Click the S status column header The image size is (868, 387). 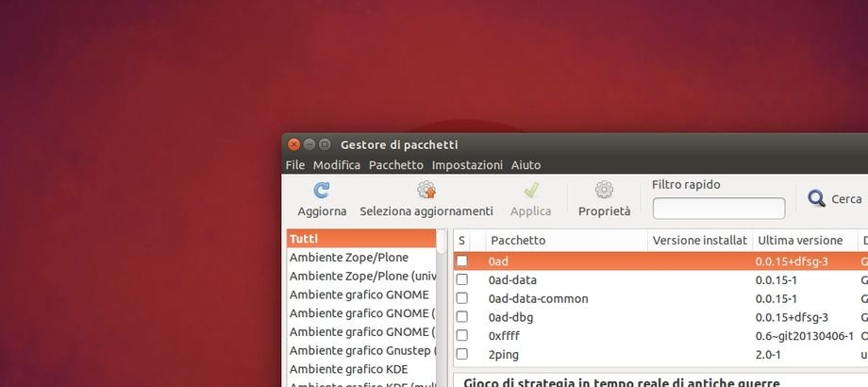461,241
